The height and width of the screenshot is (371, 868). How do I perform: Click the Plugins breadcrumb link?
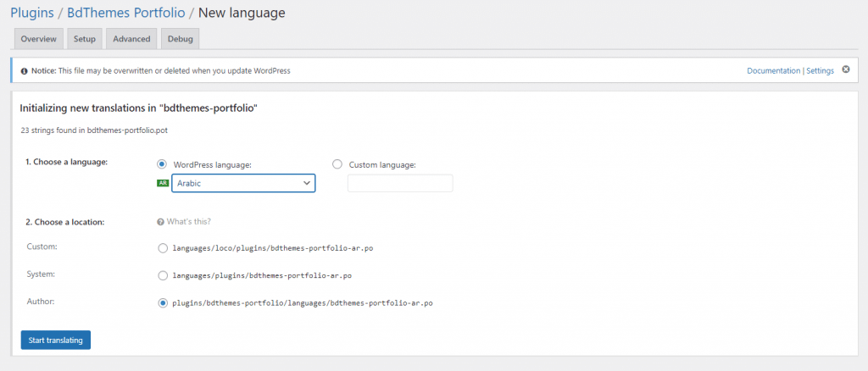click(x=31, y=12)
